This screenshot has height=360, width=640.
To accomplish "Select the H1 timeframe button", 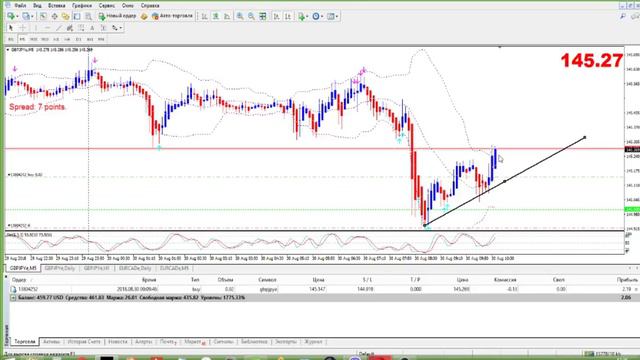I will click(56, 39).
